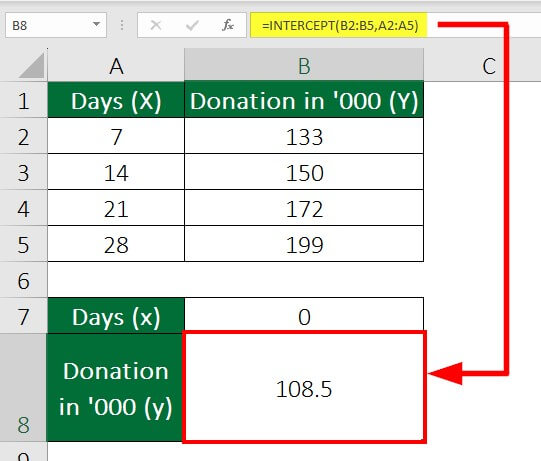Click the 'Donation in '000 (Y)' header cell
Image resolution: width=541 pixels, height=461 pixels.
point(304,100)
